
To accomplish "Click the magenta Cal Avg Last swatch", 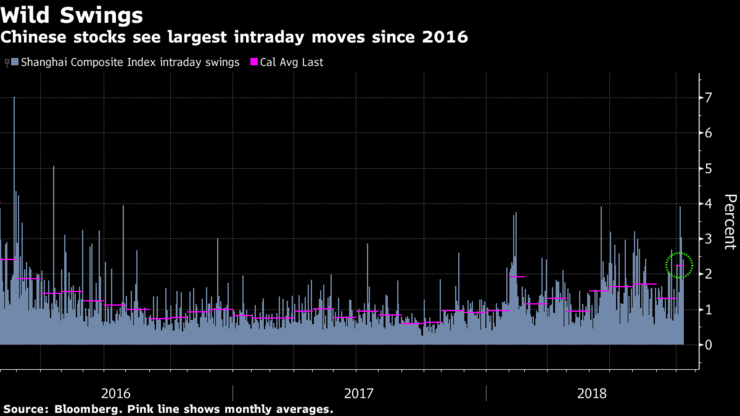I will pos(254,62).
